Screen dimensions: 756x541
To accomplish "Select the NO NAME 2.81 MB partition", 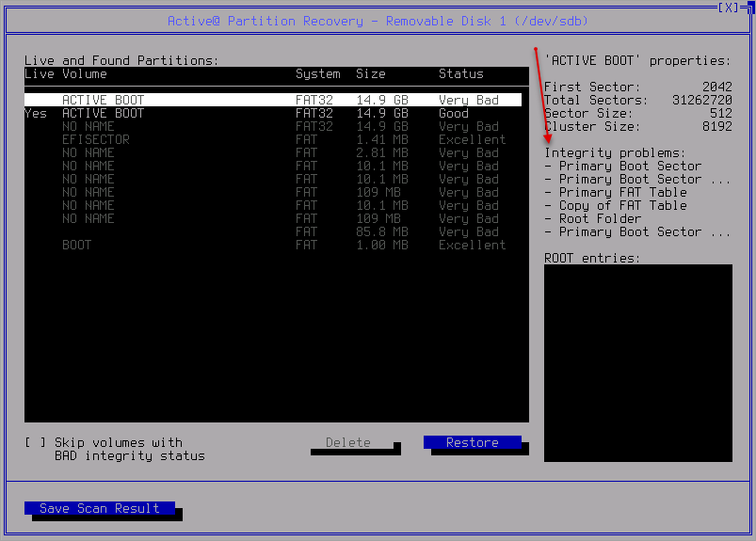I will point(273,152).
